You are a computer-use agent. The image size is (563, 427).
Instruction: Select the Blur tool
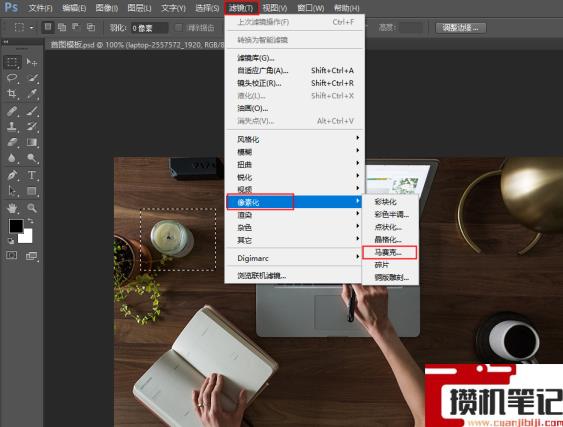coord(12,158)
